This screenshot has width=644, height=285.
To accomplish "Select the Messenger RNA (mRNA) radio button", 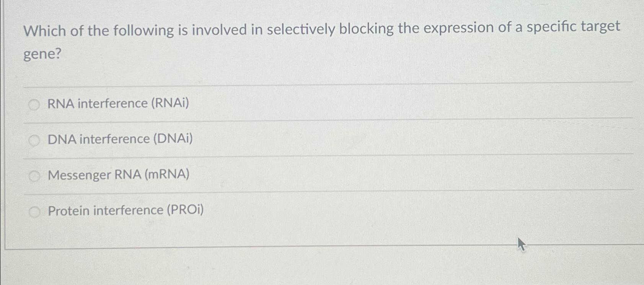I will 34,175.
